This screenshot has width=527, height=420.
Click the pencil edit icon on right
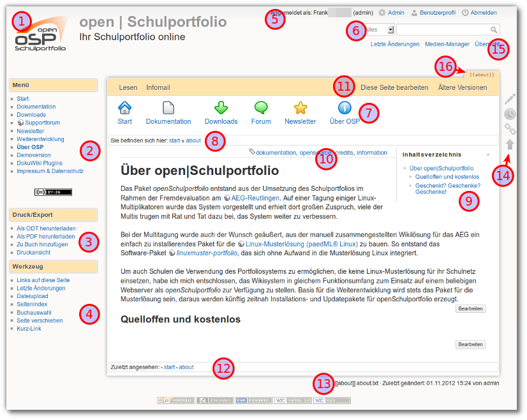[510, 99]
